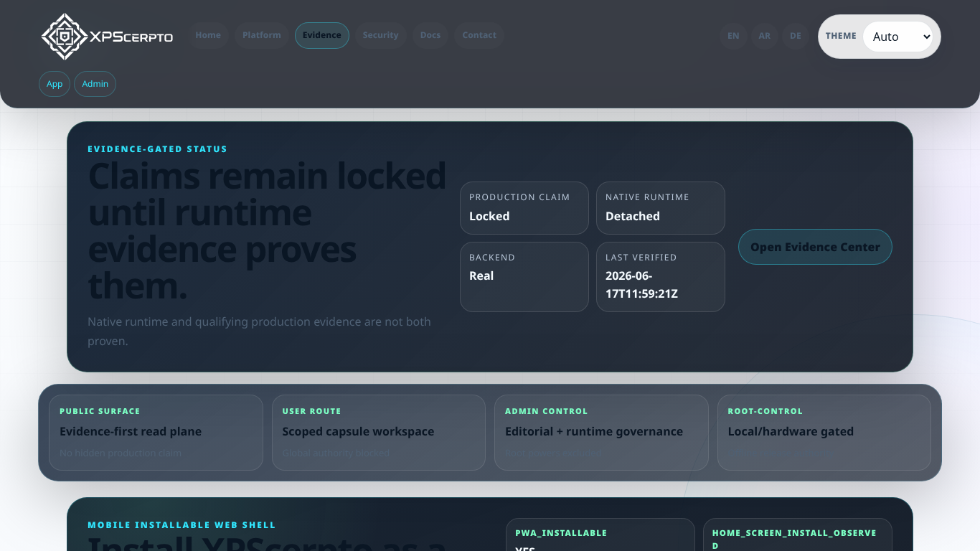Go to the Platform nav item
Screen dimensions: 980x551
(262, 35)
